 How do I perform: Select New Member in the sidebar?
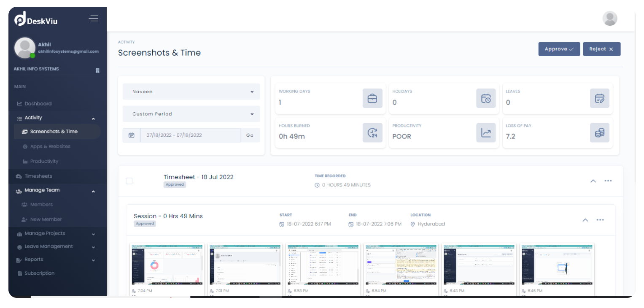tap(46, 219)
